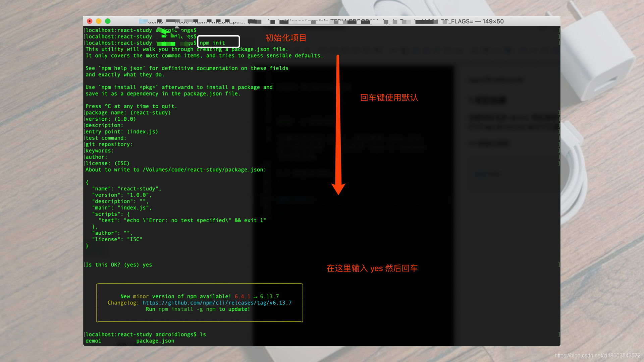Click the 'keywords:' prompt line

[100, 151]
